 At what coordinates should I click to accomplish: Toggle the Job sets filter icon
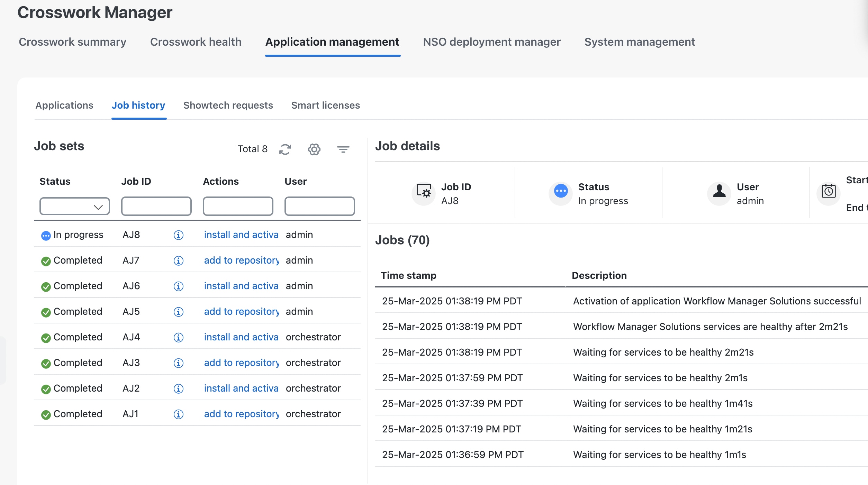[343, 149]
